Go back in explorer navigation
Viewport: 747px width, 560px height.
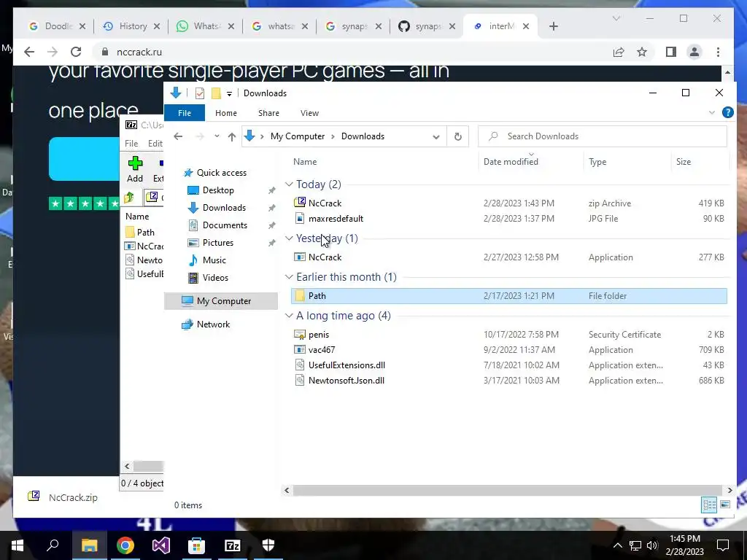[178, 136]
